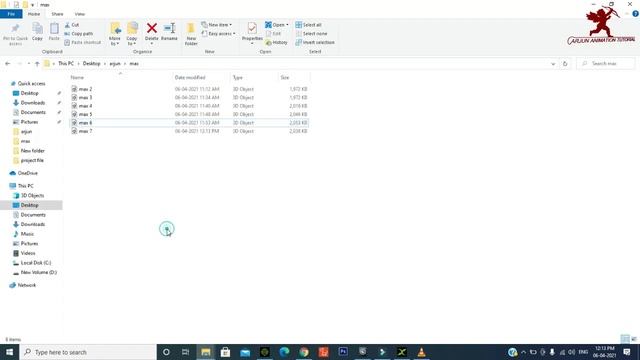The height and width of the screenshot is (360, 640).
Task: Select 3D Objects under This PC
Action: [32, 196]
